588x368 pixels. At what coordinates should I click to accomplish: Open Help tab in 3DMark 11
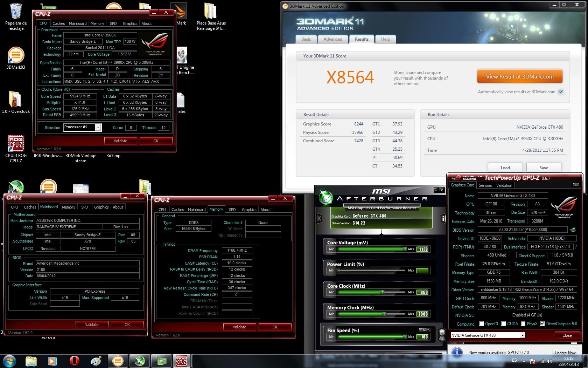point(385,39)
